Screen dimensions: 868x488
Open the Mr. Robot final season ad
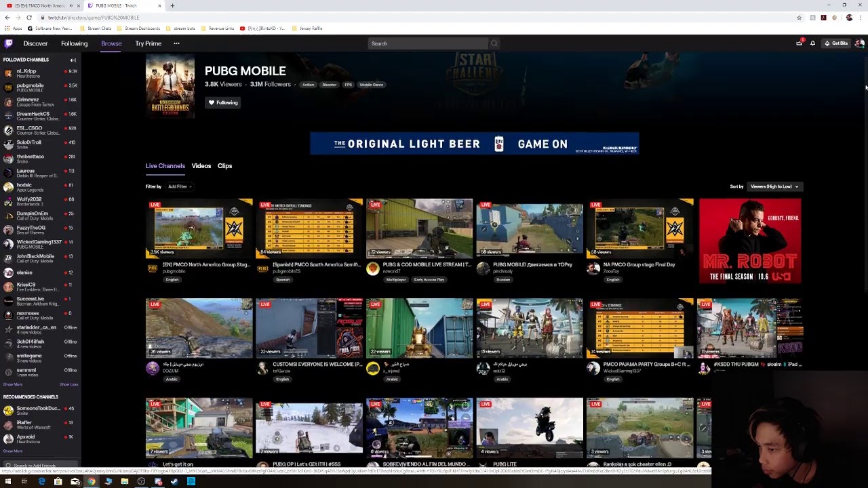coord(750,241)
